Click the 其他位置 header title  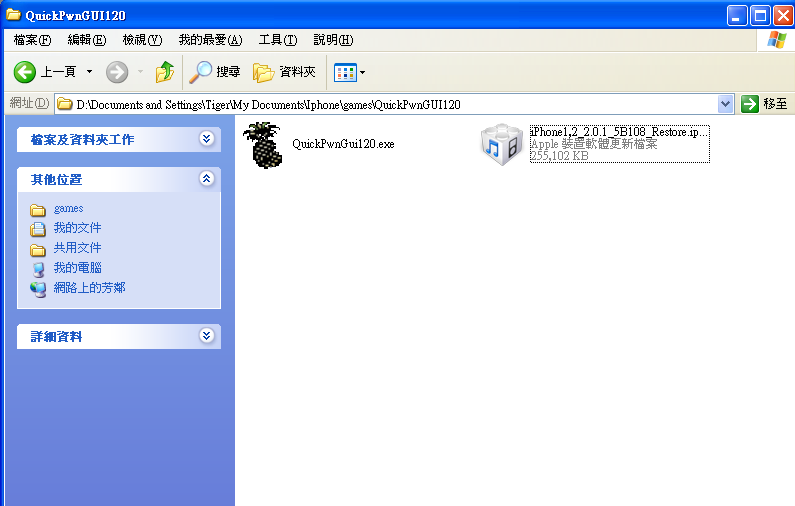click(56, 179)
